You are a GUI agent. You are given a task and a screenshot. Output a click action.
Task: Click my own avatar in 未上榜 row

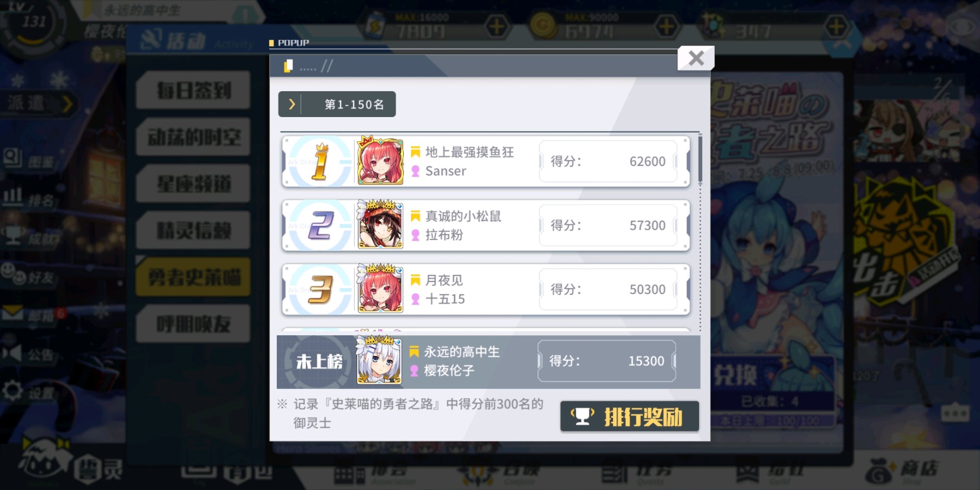pos(379,361)
